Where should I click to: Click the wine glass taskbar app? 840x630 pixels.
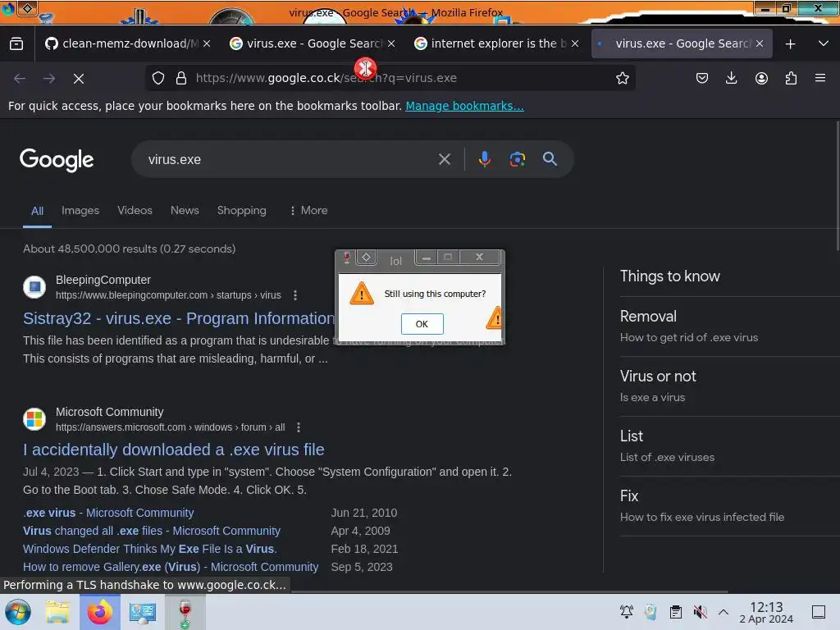pyautogui.click(x=185, y=612)
